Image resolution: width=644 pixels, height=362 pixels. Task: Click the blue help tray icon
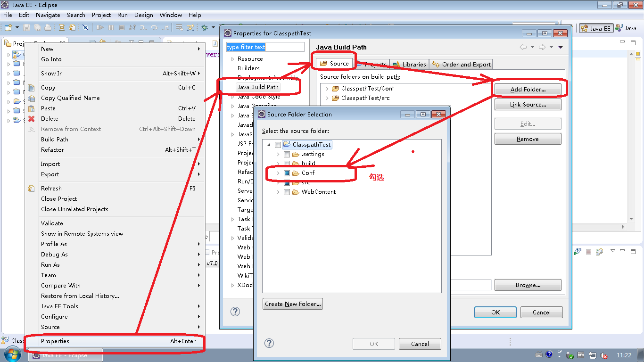pos(549,354)
